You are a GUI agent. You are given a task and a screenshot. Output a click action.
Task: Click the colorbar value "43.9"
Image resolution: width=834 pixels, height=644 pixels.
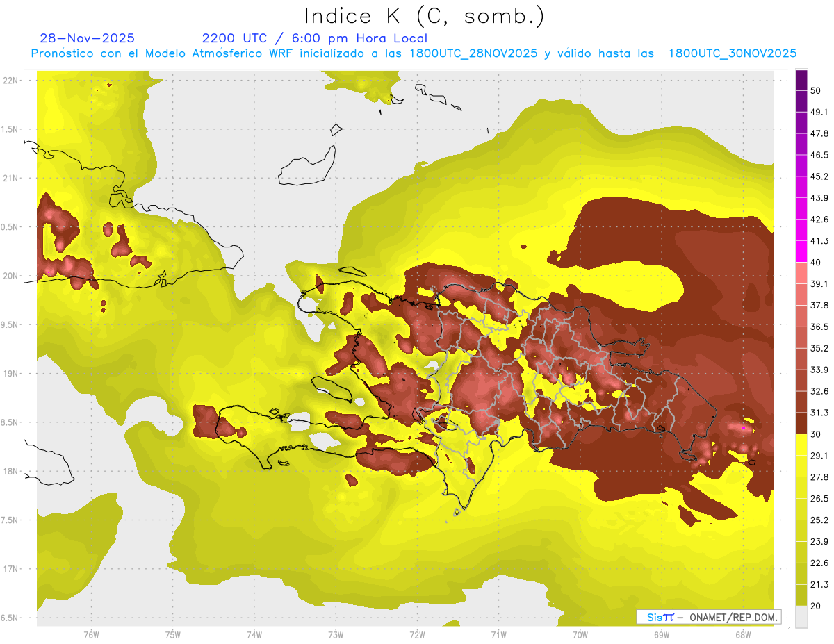(x=819, y=198)
